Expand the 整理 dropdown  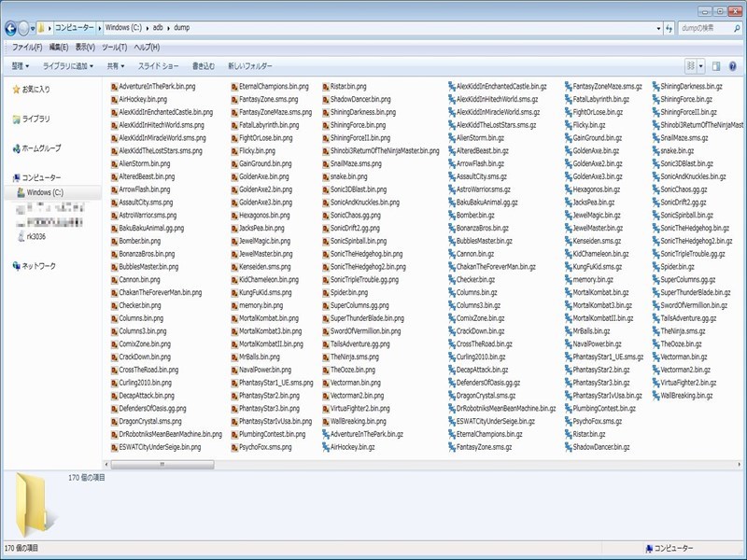20,66
